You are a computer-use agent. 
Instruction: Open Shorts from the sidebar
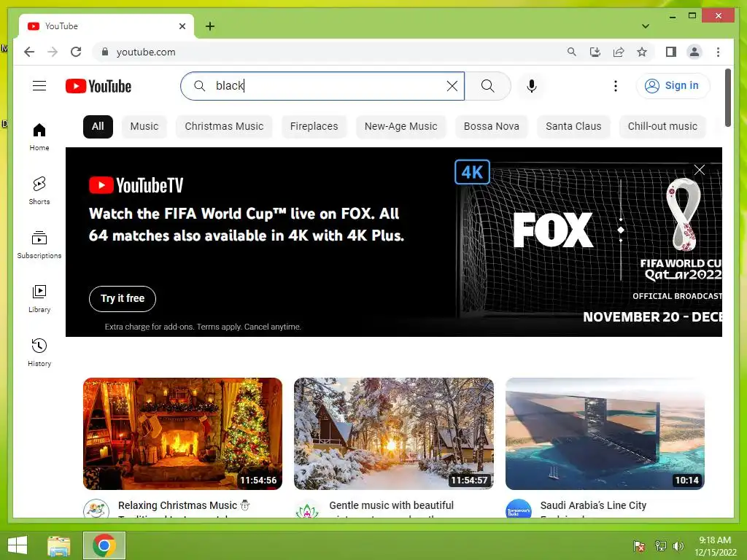click(x=39, y=190)
